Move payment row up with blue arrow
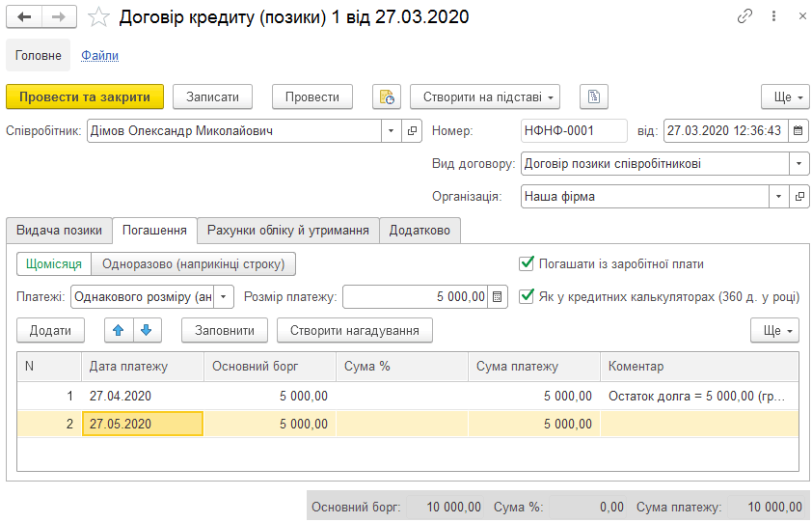 (x=119, y=330)
